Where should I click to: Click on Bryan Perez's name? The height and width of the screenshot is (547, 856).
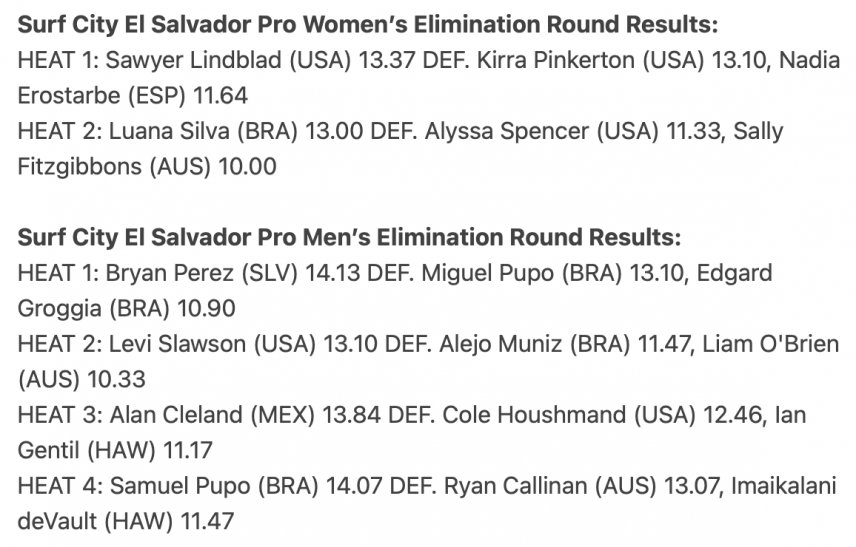169,273
